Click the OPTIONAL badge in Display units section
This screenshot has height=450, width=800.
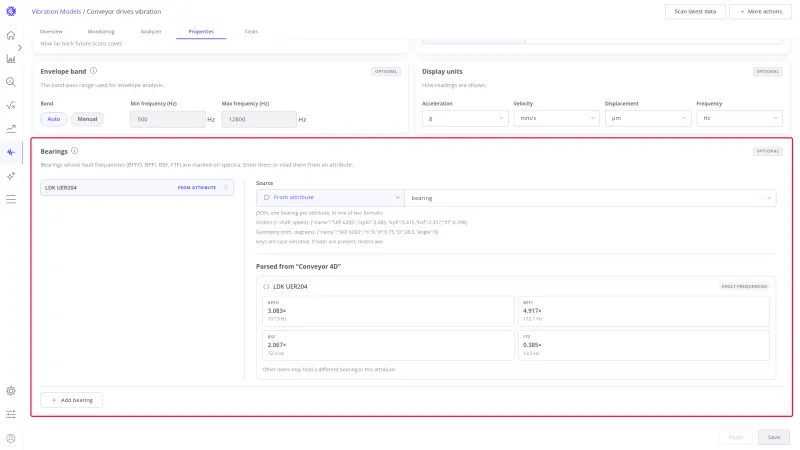767,71
